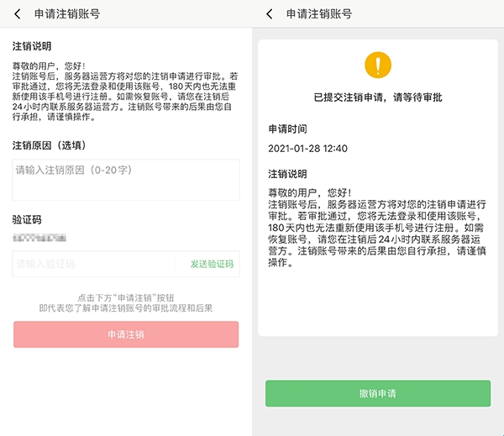Click the pink 申请注销 button
Image resolution: width=504 pixels, height=436 pixels.
(x=126, y=334)
